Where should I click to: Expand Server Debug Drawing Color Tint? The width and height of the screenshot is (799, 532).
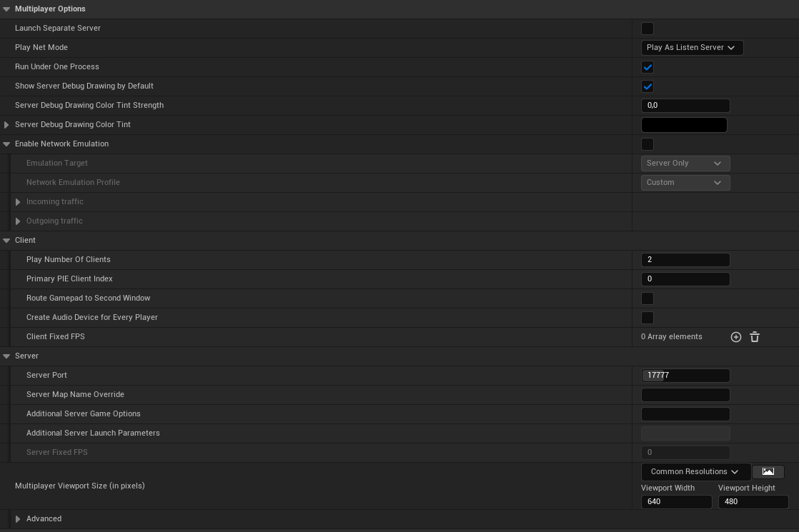6,125
